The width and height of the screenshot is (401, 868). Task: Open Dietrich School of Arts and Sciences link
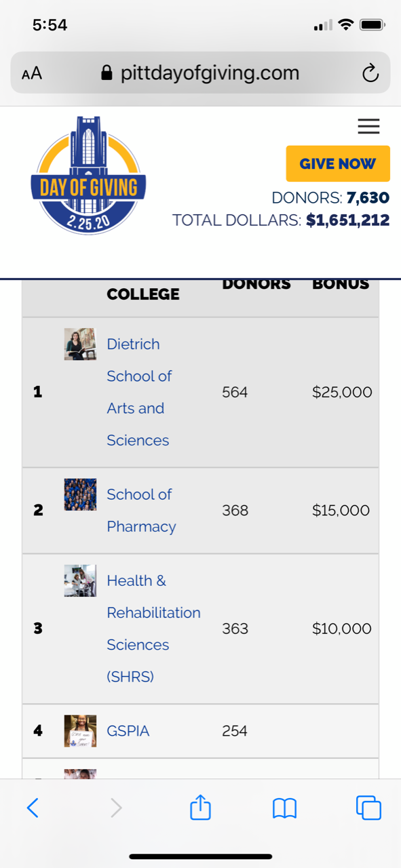click(139, 392)
